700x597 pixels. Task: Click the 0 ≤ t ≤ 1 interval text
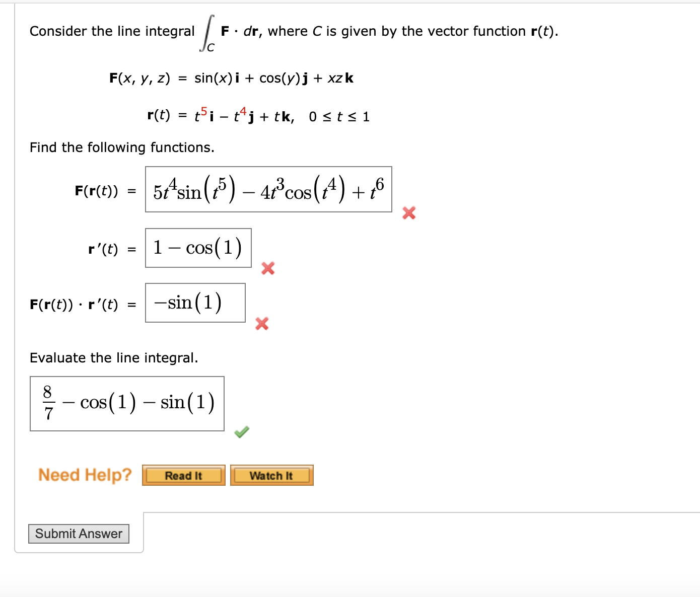(339, 116)
